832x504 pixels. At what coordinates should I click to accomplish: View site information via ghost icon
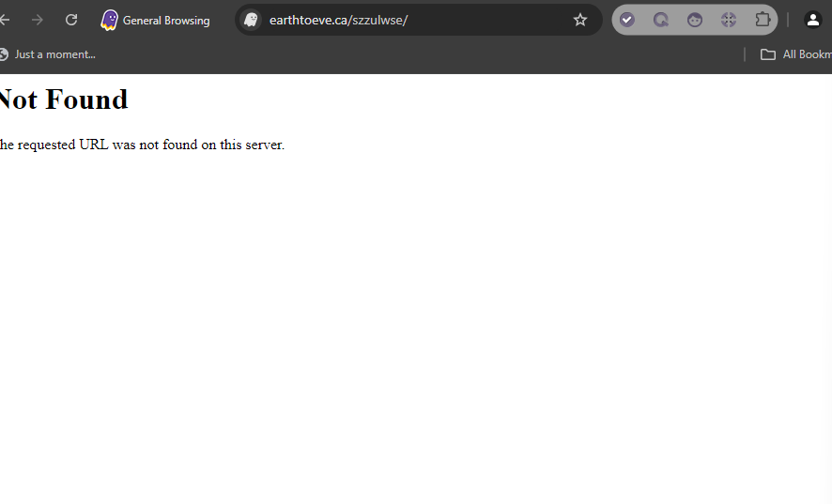pyautogui.click(x=251, y=20)
